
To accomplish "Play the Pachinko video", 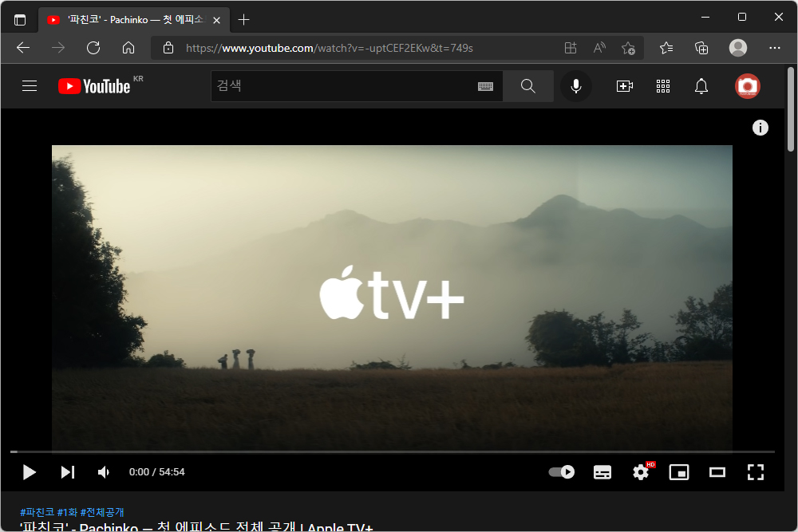I will point(29,472).
